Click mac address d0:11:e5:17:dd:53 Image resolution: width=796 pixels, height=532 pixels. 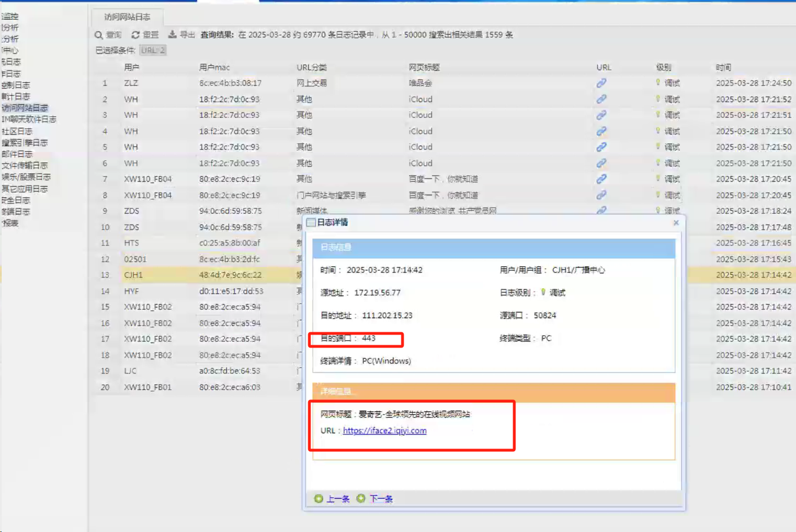[x=231, y=291]
